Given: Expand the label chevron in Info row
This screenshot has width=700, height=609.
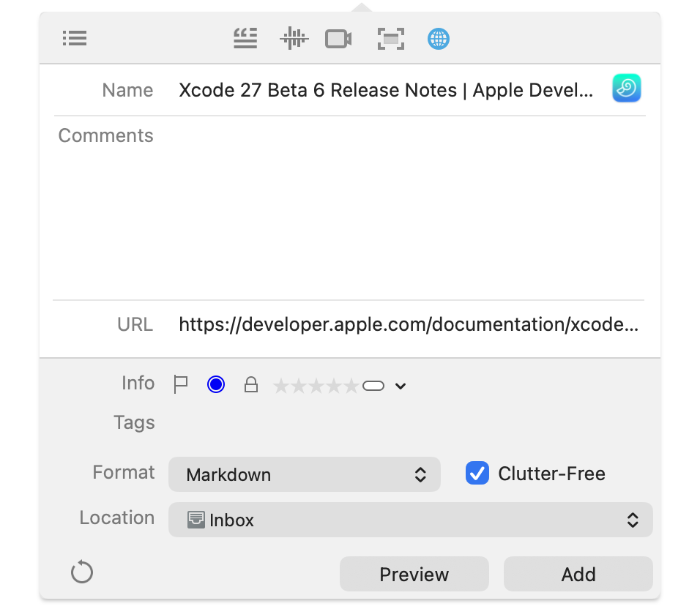Looking at the screenshot, I should (401, 386).
